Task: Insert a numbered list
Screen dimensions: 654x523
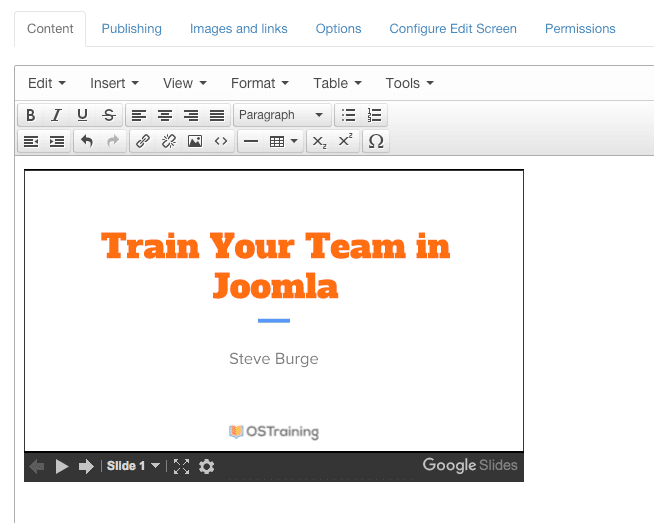Action: [x=374, y=115]
